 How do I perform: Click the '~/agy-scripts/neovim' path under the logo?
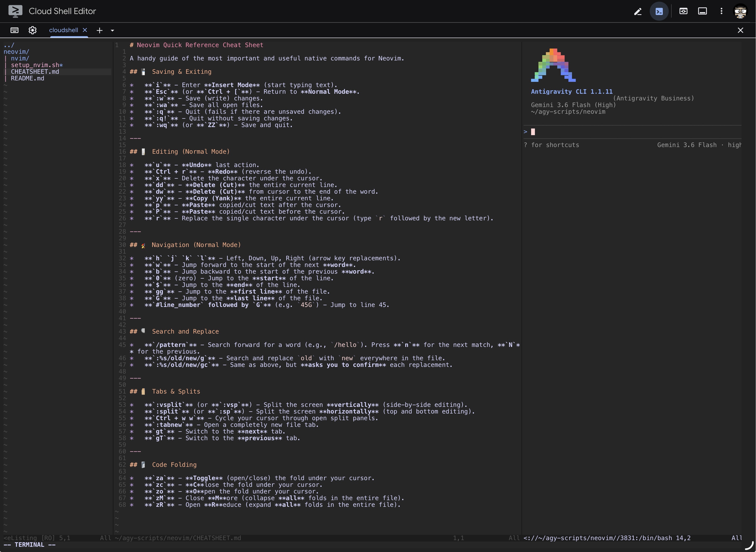pos(568,112)
